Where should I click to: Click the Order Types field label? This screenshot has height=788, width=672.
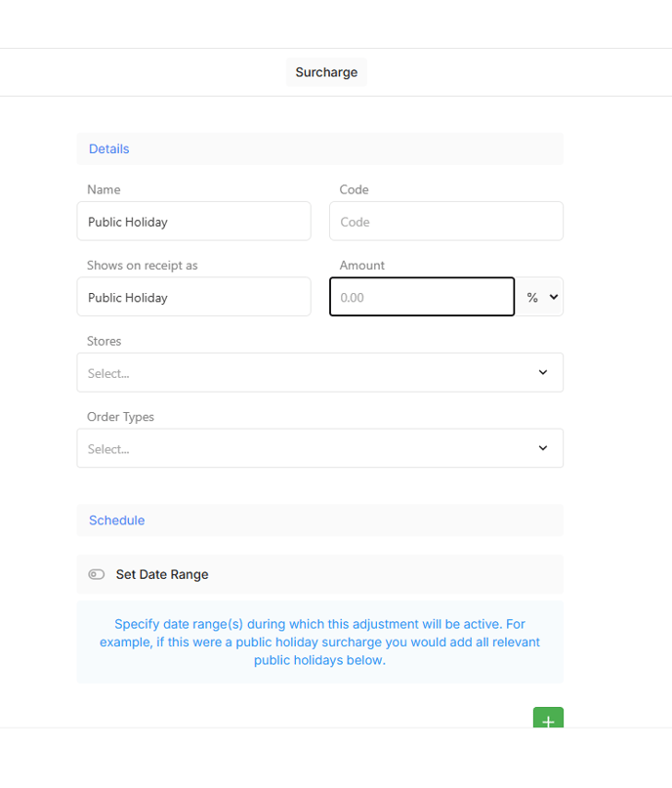tap(121, 417)
